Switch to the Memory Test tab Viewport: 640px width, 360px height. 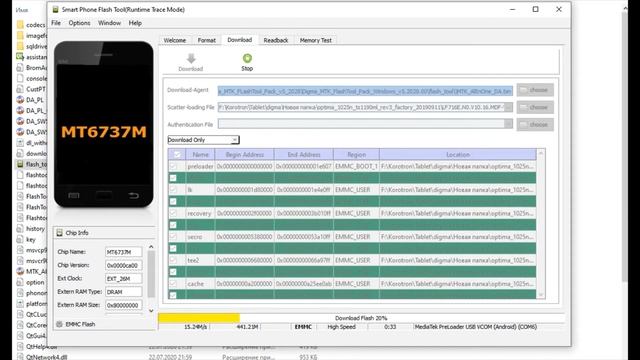click(x=316, y=40)
